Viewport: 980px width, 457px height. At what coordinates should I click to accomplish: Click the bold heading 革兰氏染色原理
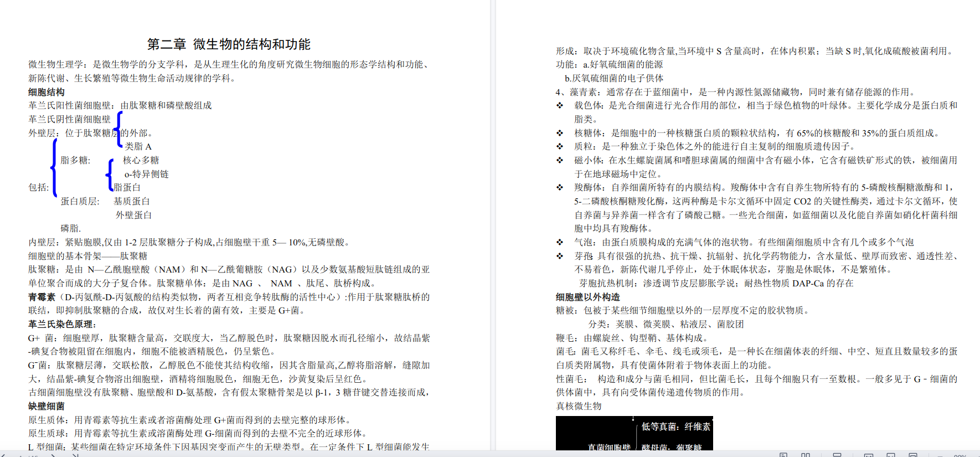click(x=62, y=324)
